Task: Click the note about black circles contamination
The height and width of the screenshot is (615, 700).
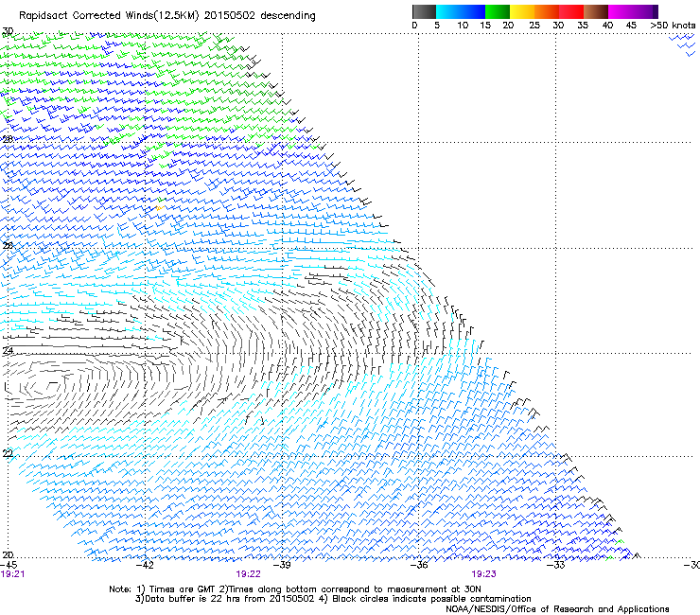Action: tap(425, 599)
